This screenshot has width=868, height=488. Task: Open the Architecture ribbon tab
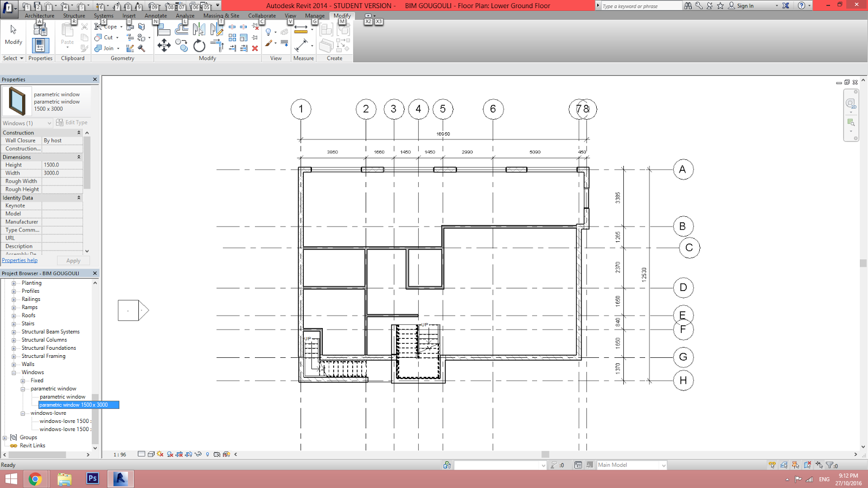(x=40, y=16)
